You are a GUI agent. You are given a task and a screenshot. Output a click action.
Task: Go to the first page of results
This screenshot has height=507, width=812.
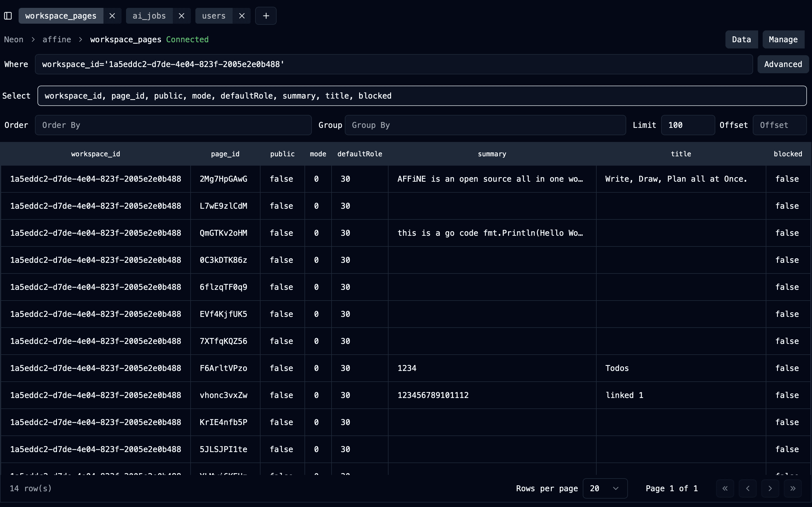tap(725, 488)
